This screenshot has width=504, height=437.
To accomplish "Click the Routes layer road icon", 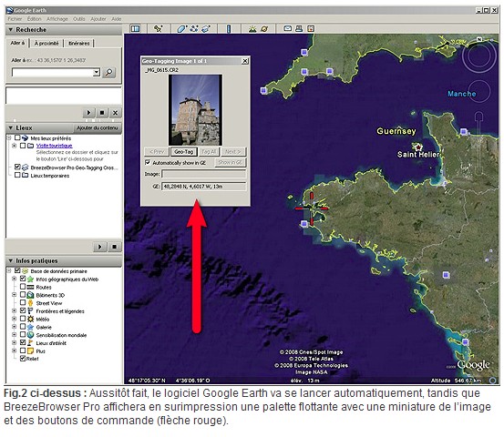I will 30,287.
